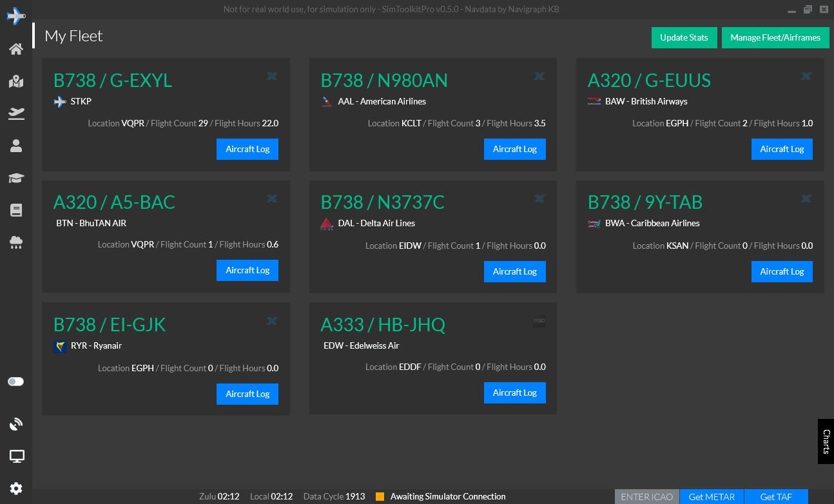
Task: Select the B738 / N980AN title
Action: coord(384,81)
